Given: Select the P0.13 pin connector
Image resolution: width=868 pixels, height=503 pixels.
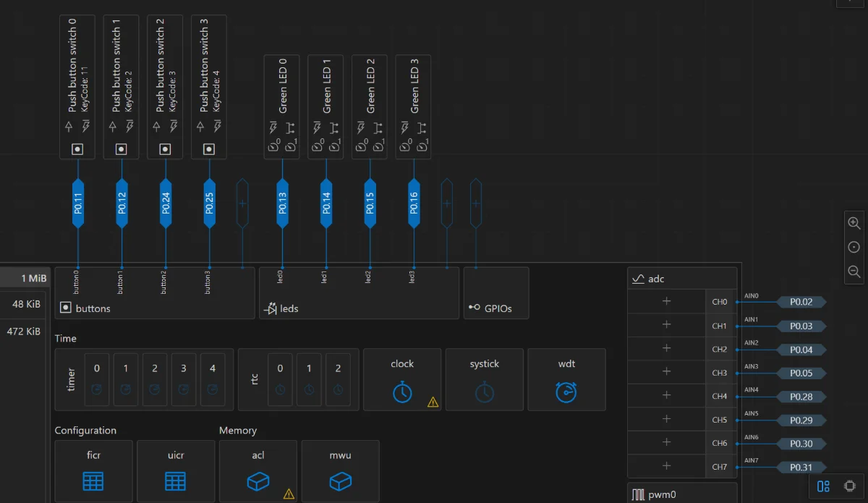Looking at the screenshot, I should 282,203.
